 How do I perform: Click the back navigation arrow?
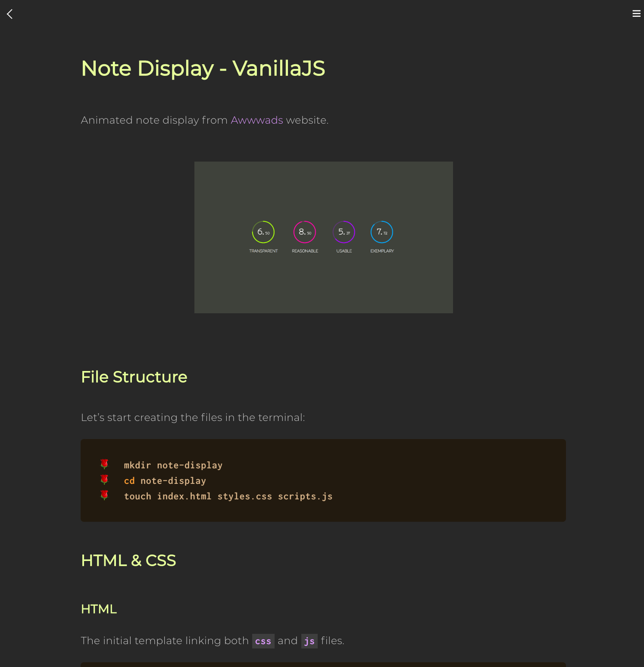click(9, 14)
